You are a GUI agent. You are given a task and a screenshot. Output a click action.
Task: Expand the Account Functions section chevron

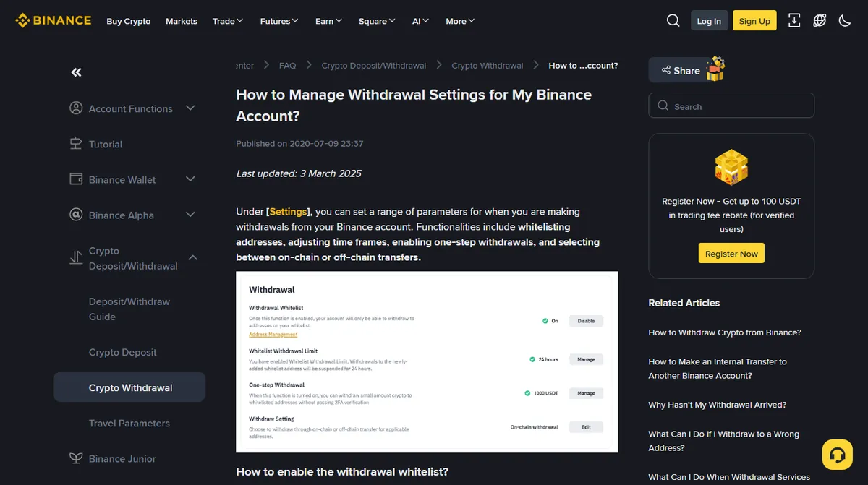191,108
